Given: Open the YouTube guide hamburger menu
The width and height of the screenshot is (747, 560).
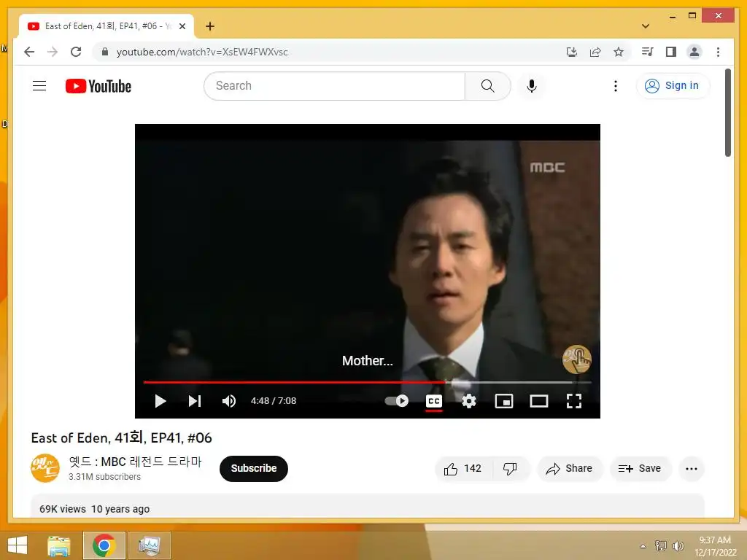Looking at the screenshot, I should coord(39,86).
